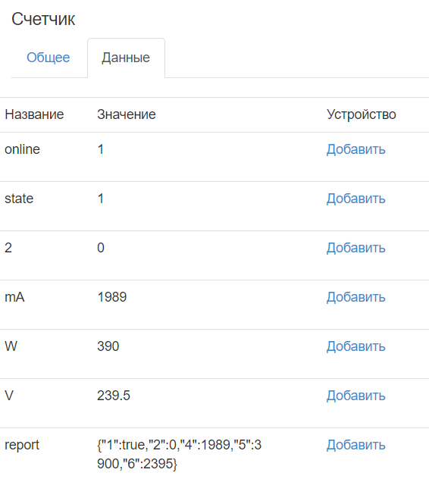Click the report JSON value text
Image resolution: width=429 pixels, height=504 pixels.
point(180,454)
